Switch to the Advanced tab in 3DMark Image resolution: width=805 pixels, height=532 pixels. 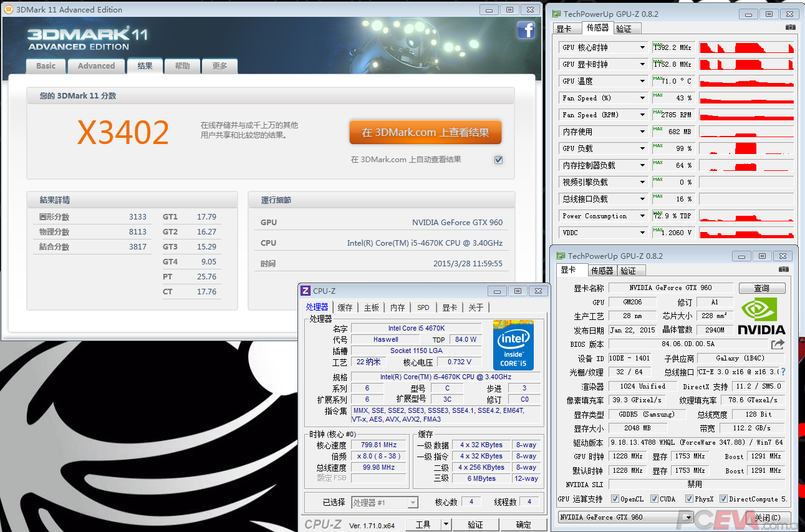click(x=96, y=65)
